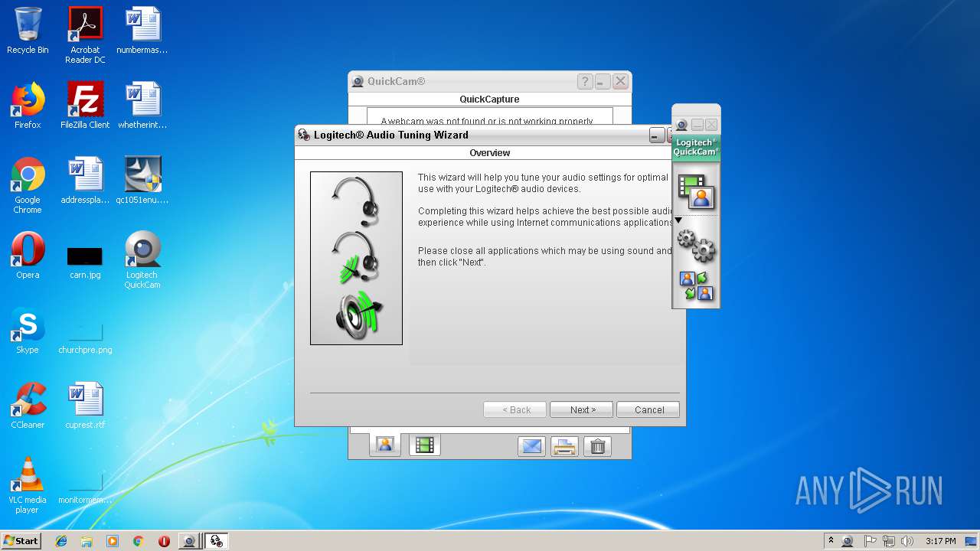Open Chrome from the taskbar
The height and width of the screenshot is (551, 980).
click(138, 541)
